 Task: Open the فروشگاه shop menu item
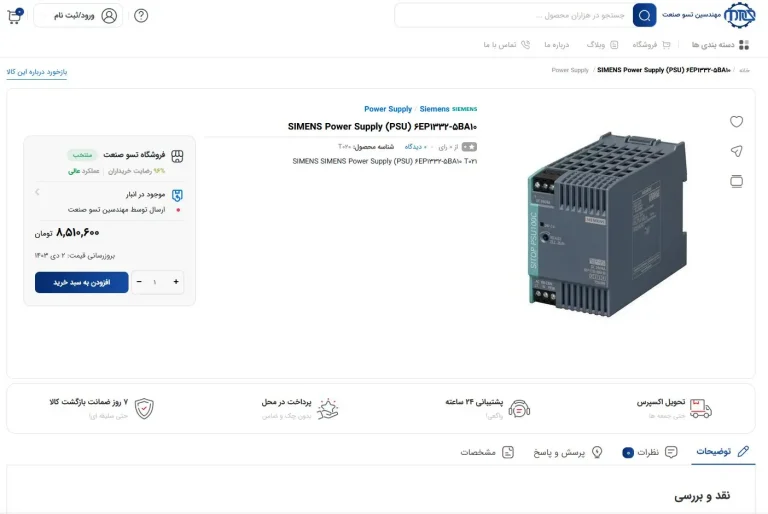coord(652,45)
